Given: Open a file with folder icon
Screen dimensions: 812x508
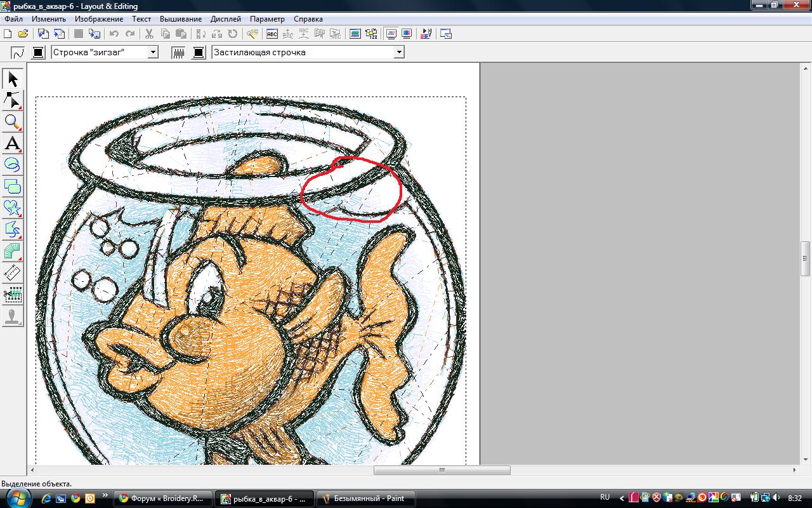Looking at the screenshot, I should click(x=23, y=34).
